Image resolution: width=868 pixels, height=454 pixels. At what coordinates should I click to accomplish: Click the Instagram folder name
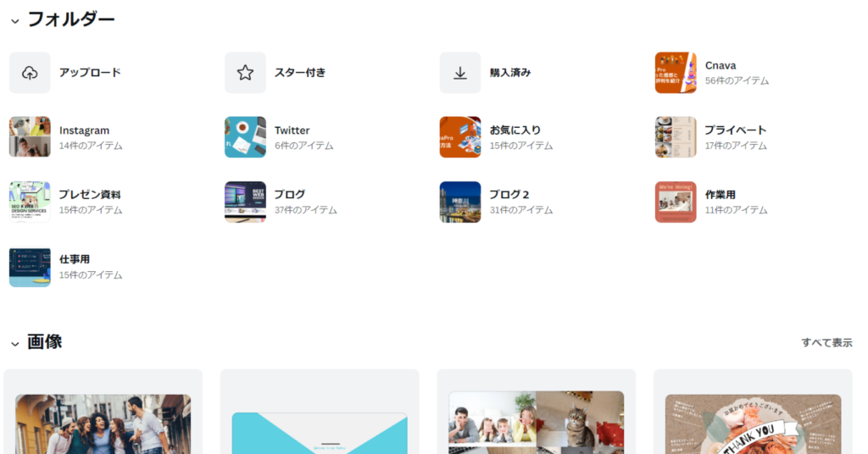[x=84, y=130]
